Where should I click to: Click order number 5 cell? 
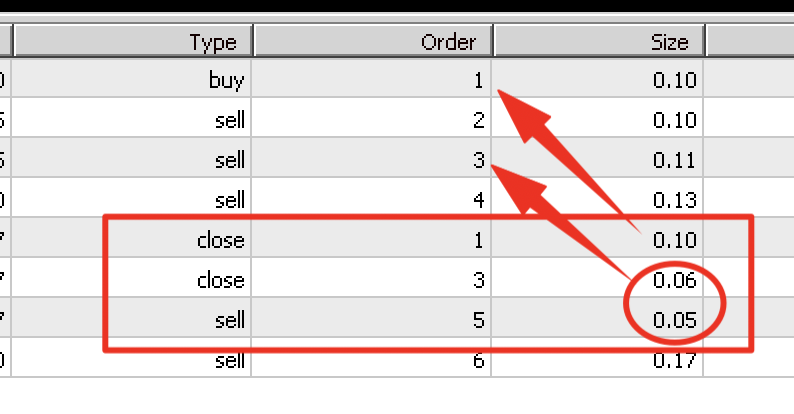coord(371,319)
